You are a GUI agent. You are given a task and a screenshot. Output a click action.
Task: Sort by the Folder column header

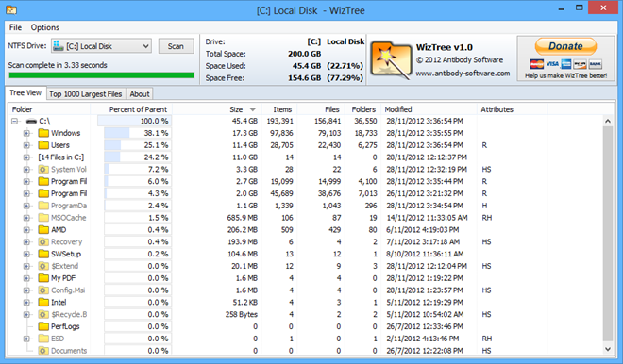pos(49,109)
